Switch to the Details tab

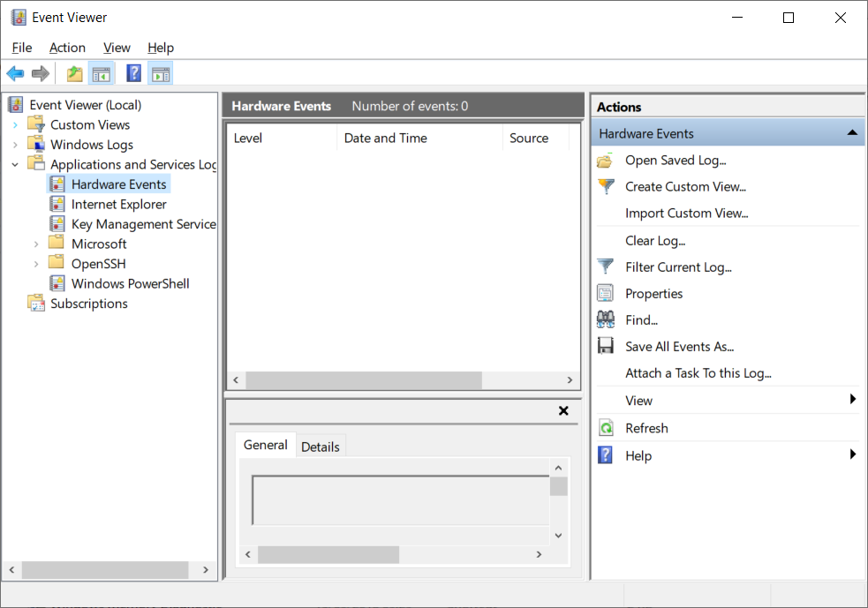(x=320, y=447)
